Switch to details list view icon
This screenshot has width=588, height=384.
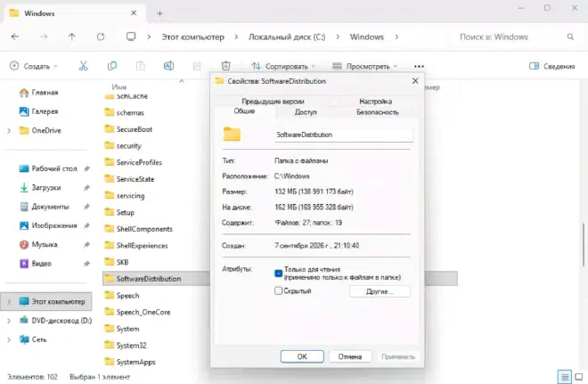pos(564,377)
